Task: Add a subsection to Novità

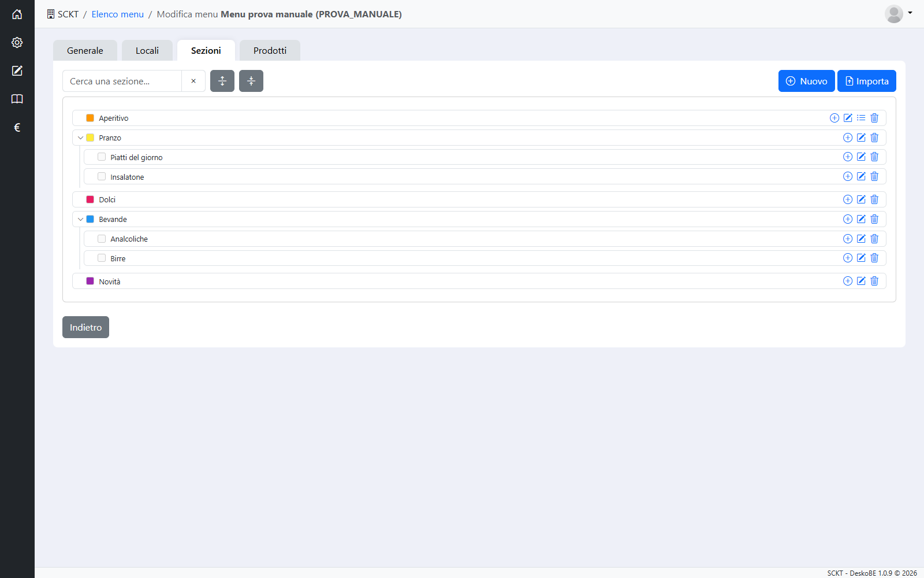Action: click(x=848, y=281)
